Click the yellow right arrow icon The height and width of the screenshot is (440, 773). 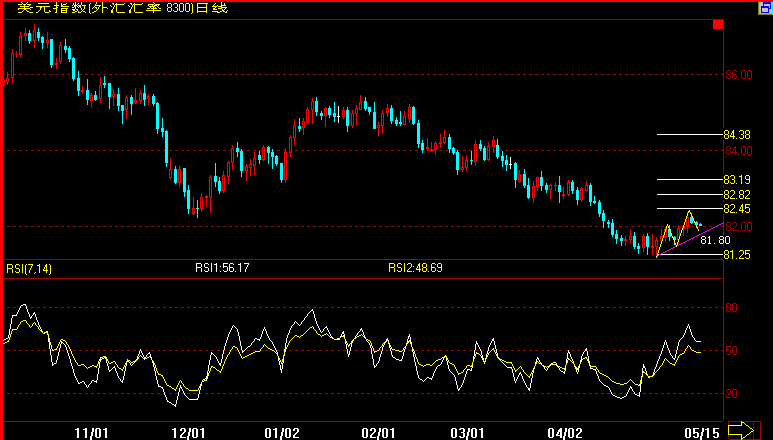tap(740, 430)
